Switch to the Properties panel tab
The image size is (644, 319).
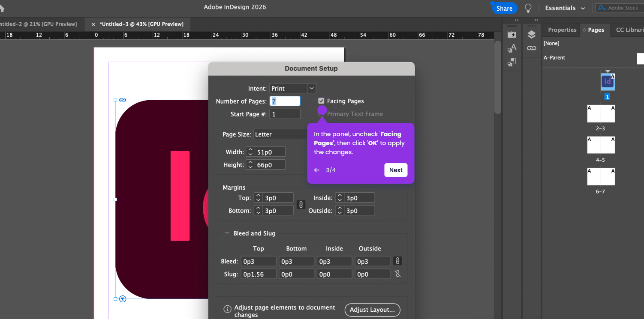click(x=562, y=30)
